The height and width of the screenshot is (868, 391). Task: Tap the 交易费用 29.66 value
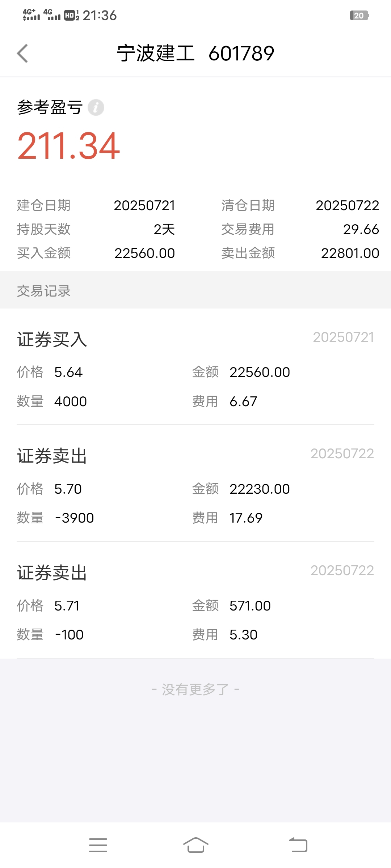click(x=361, y=229)
